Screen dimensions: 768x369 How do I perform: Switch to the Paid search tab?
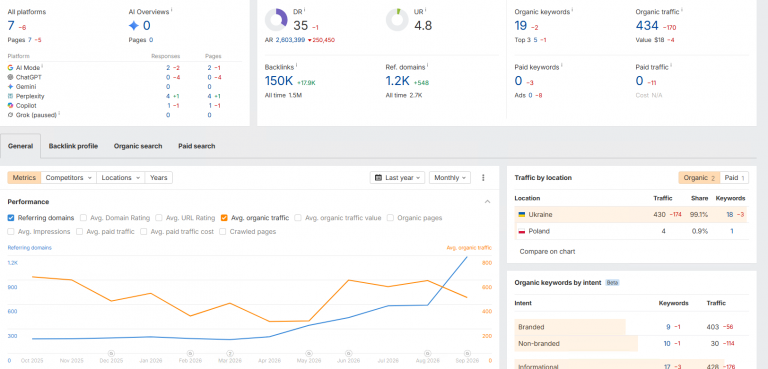(x=196, y=146)
